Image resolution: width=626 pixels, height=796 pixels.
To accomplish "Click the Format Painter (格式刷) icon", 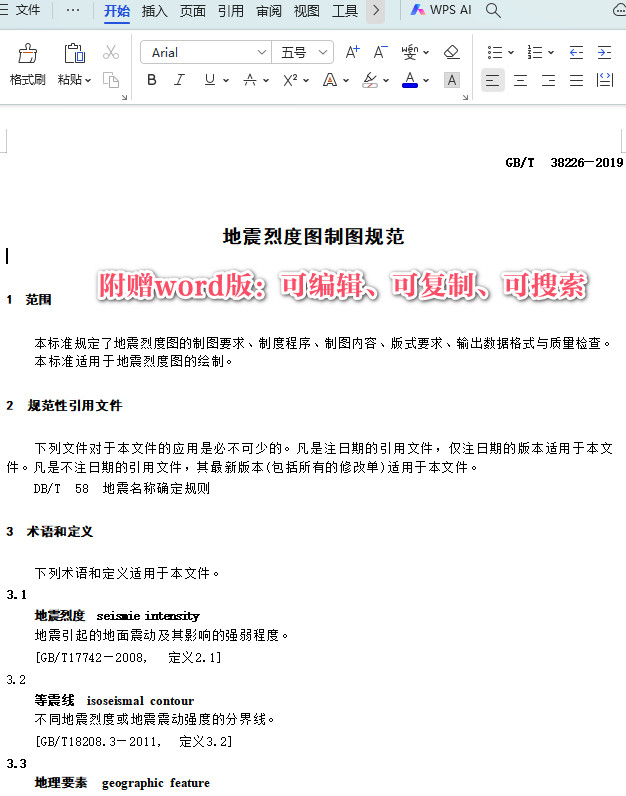I will tap(27, 53).
